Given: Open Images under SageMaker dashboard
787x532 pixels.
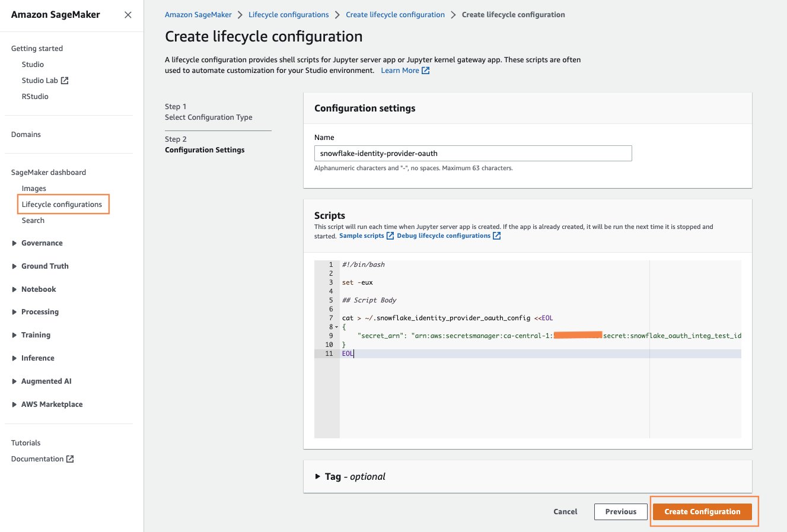Looking at the screenshot, I should click(x=34, y=189).
